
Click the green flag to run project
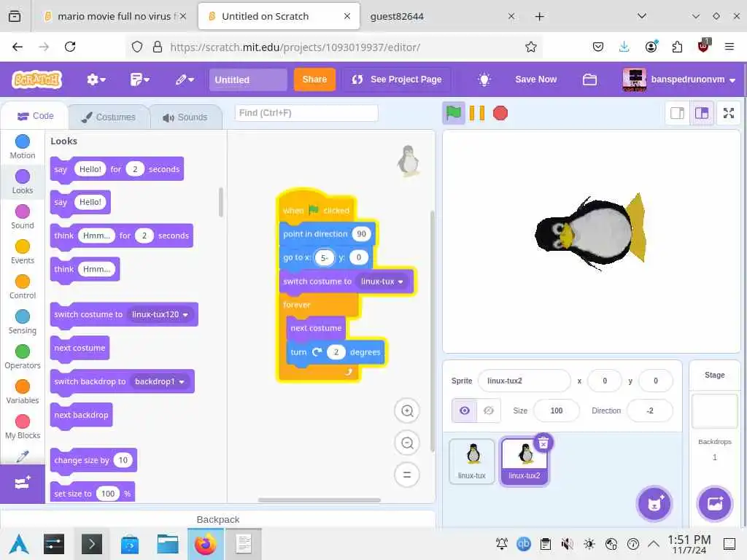[453, 113]
